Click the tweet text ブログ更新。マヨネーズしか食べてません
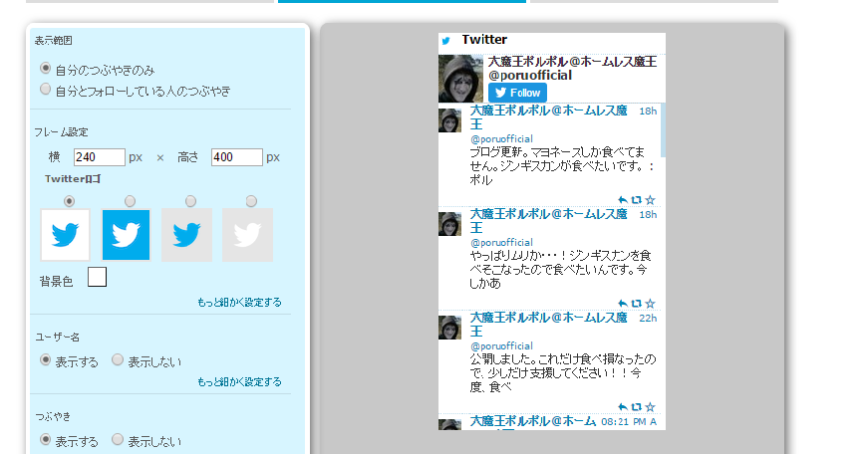 coord(562,166)
